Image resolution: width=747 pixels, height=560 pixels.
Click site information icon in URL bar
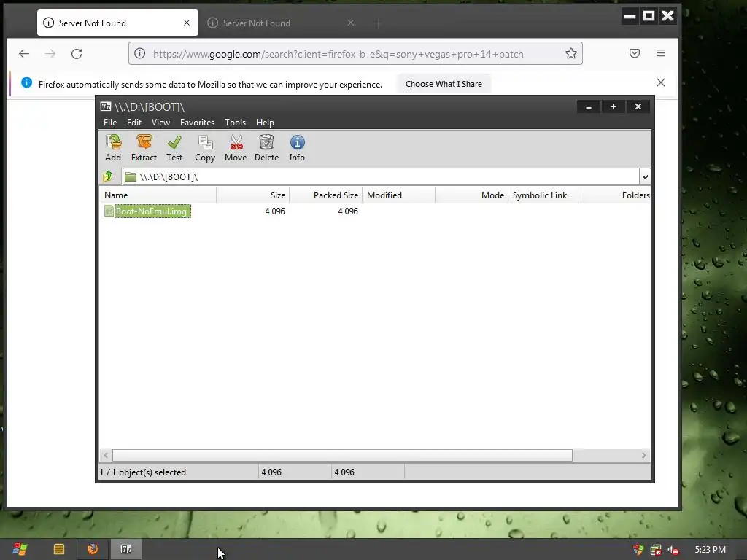pos(139,54)
